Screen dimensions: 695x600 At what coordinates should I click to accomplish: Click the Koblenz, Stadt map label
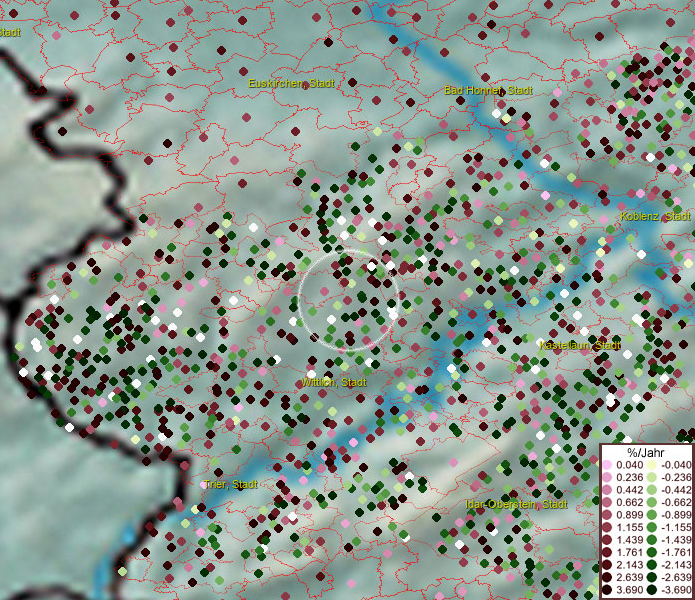(x=654, y=216)
